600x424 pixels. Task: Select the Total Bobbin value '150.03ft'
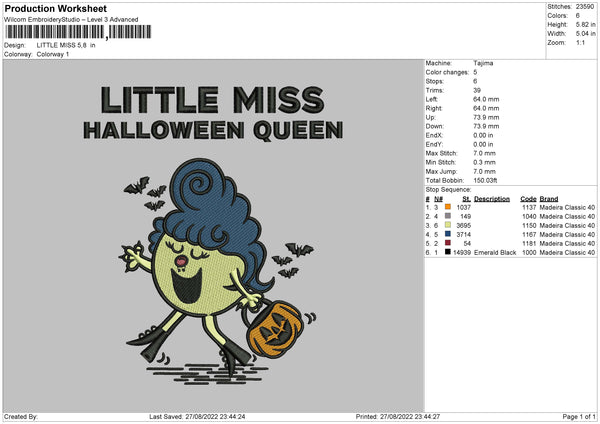485,181
